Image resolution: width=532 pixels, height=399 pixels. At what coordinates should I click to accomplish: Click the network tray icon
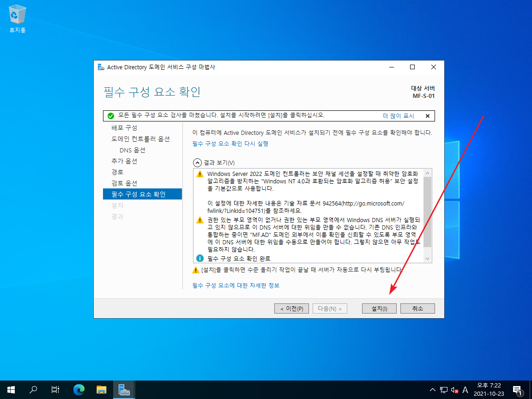click(x=444, y=390)
